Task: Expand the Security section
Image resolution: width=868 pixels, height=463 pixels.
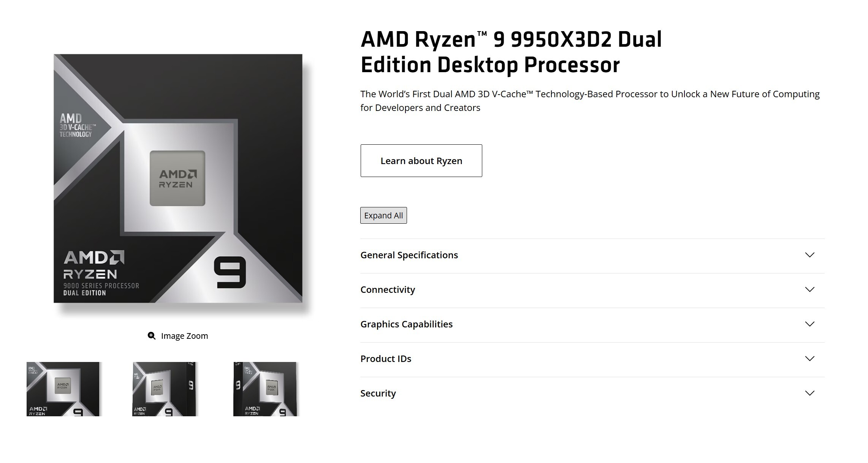Action: click(x=378, y=393)
